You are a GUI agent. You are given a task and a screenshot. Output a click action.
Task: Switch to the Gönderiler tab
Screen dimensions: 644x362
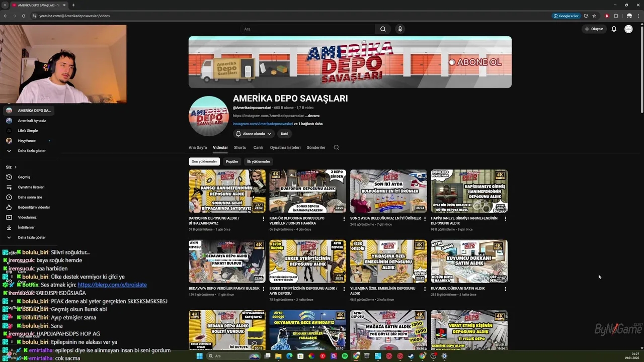coord(316,147)
